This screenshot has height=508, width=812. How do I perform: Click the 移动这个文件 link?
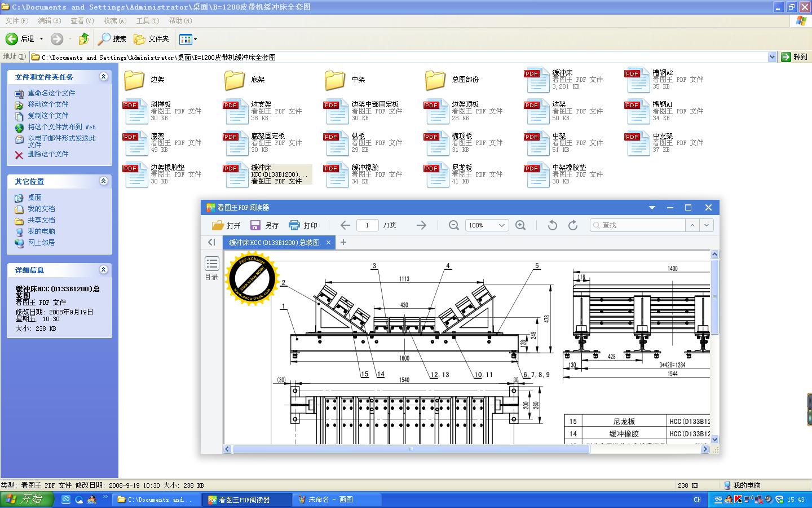(48, 104)
